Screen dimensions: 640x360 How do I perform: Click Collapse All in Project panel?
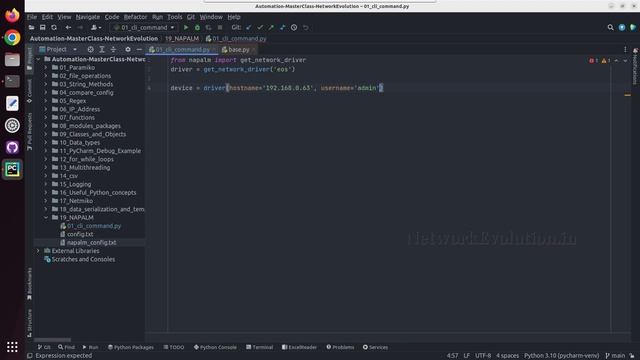tap(113, 49)
